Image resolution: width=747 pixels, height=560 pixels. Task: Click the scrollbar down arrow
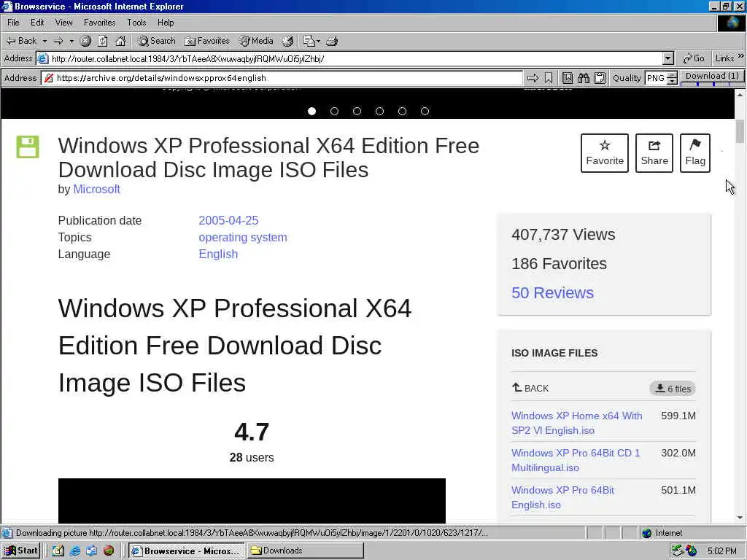(x=740, y=518)
